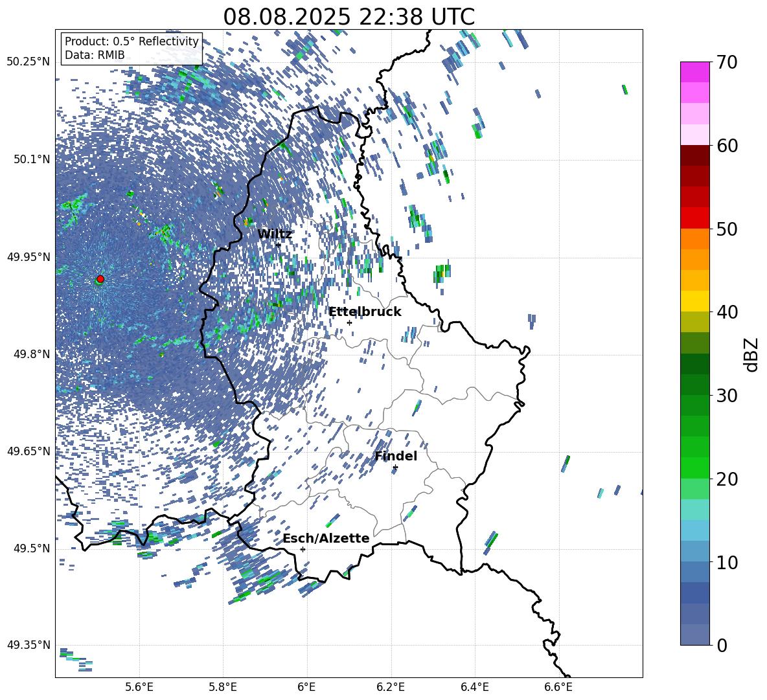Click the 10 tick on colorbar
Viewport: 767px width, 700px height.
pos(727,563)
